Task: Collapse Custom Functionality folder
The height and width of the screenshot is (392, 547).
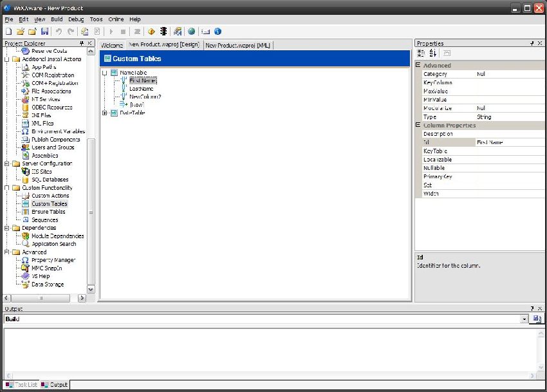Action: [x=6, y=188]
